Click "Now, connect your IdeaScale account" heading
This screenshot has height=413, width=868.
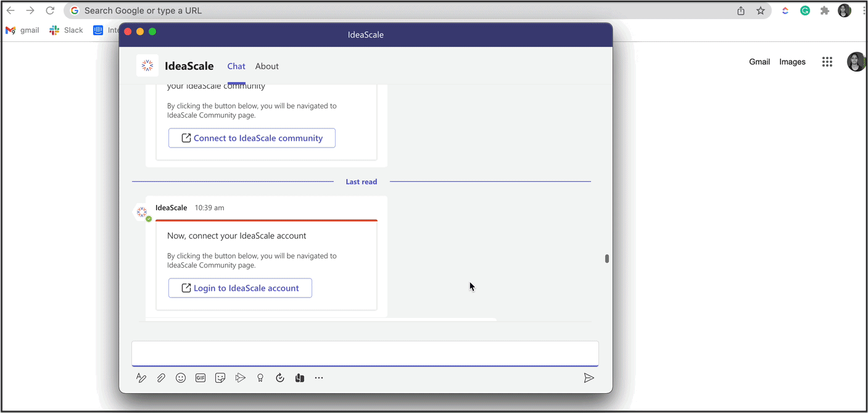click(x=237, y=236)
